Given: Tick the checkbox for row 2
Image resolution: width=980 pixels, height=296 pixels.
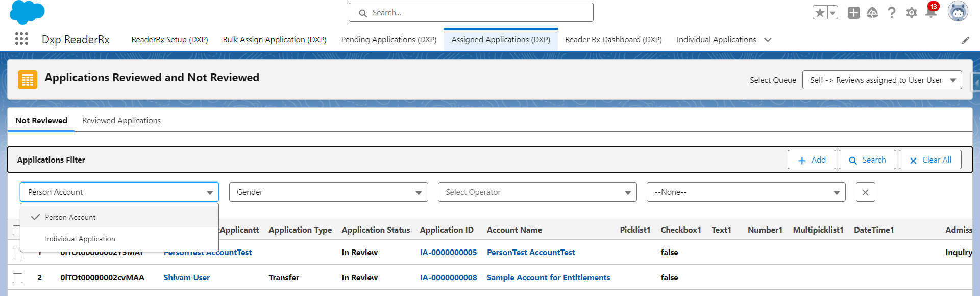Looking at the screenshot, I should (x=18, y=278).
